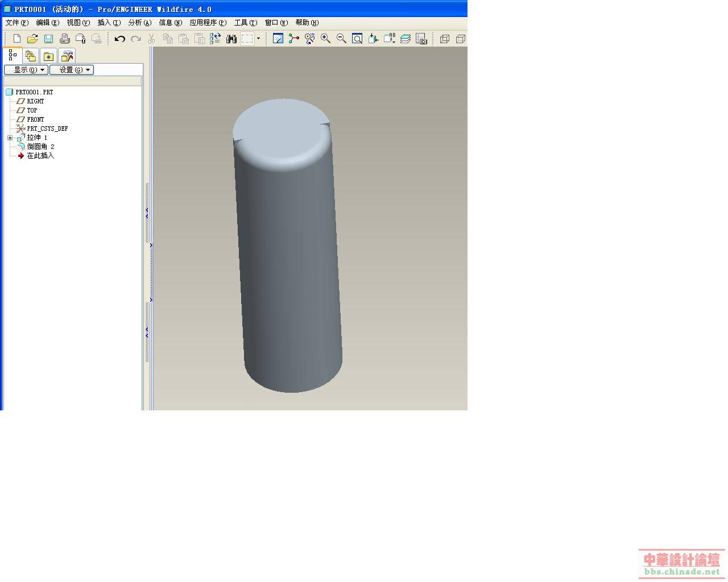Click the Refit view icon
728x582 pixels.
pyautogui.click(x=357, y=39)
